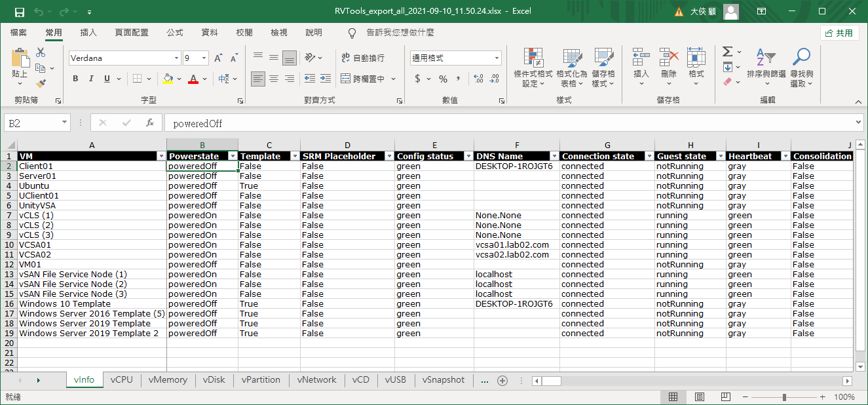Image resolution: width=868 pixels, height=405 pixels.
Task: Open the Name Box dropdown arrow
Action: click(x=64, y=123)
